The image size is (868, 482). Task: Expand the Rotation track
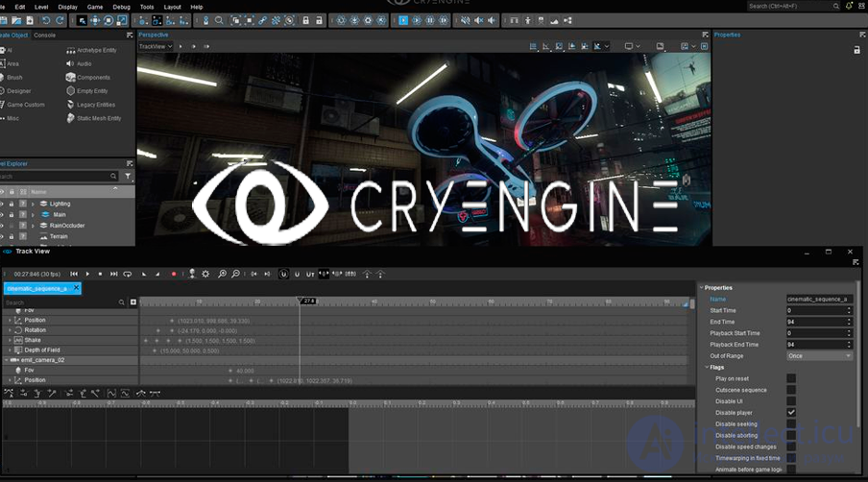click(10, 330)
